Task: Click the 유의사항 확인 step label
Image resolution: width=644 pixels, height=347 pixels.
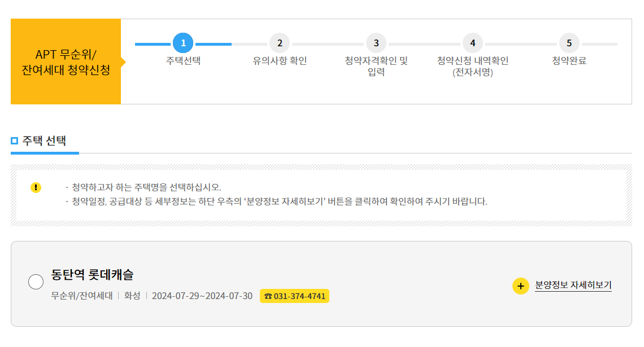Action: pyautogui.click(x=280, y=61)
